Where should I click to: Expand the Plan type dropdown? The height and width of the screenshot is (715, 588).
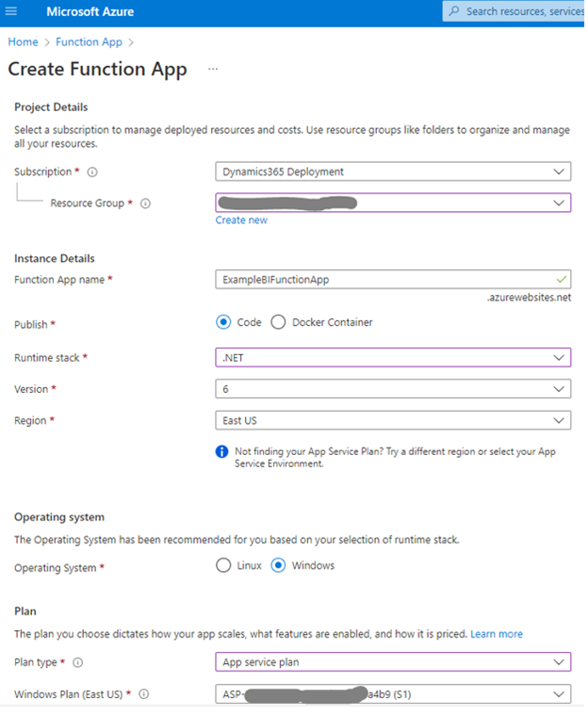point(393,662)
